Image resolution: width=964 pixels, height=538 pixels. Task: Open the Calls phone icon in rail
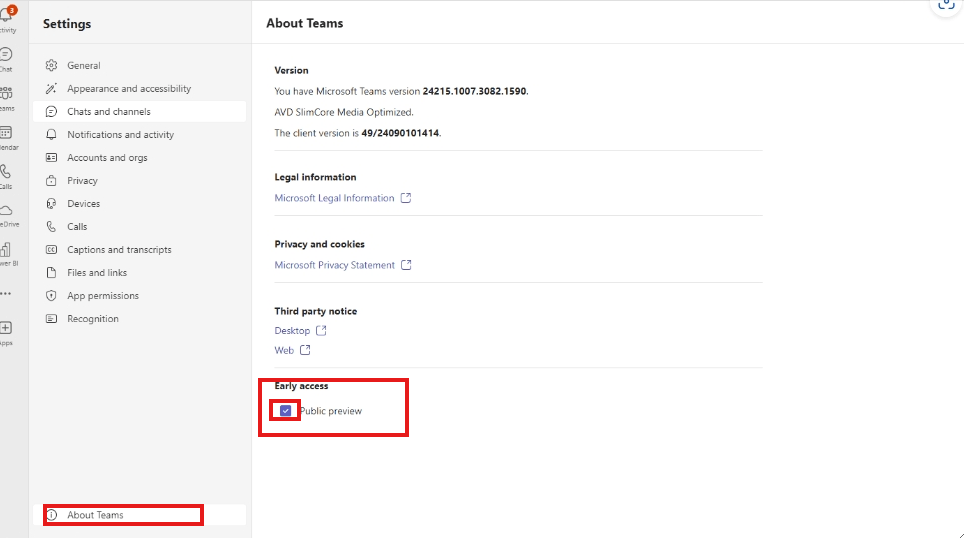tap(6, 172)
